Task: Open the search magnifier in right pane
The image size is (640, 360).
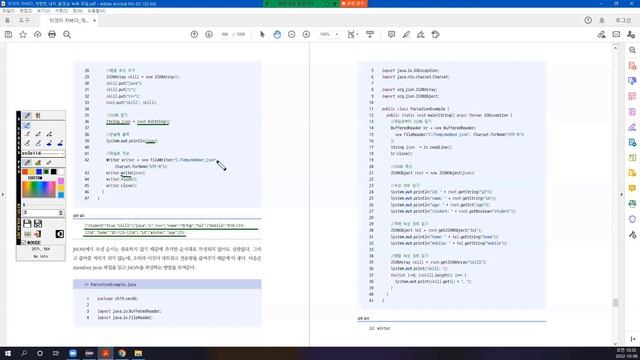Action: [632, 50]
